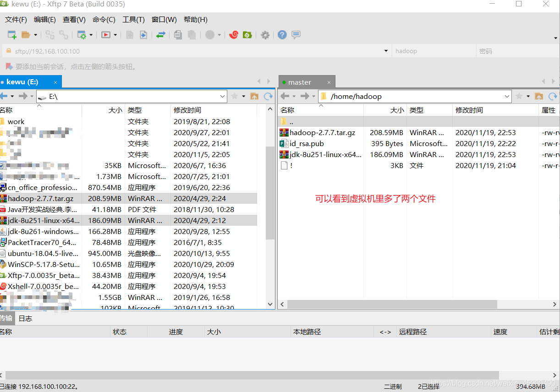Click the Disconnect chain-link icon
Image resolution: width=560 pixels, height=392 pixels.
pyautogui.click(x=64, y=35)
